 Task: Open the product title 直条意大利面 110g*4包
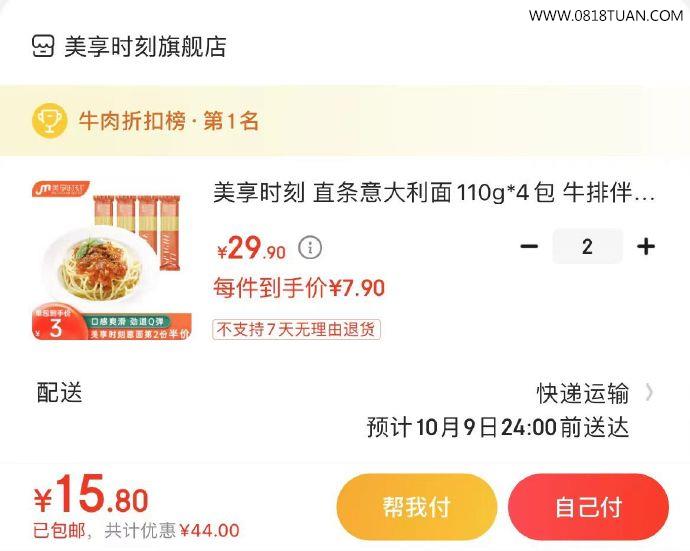[x=434, y=193]
